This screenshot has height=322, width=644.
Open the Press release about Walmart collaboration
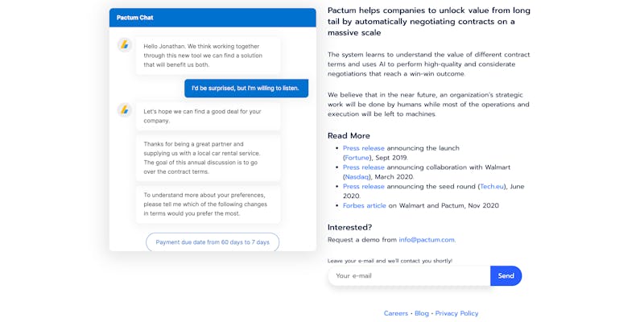[363, 167]
